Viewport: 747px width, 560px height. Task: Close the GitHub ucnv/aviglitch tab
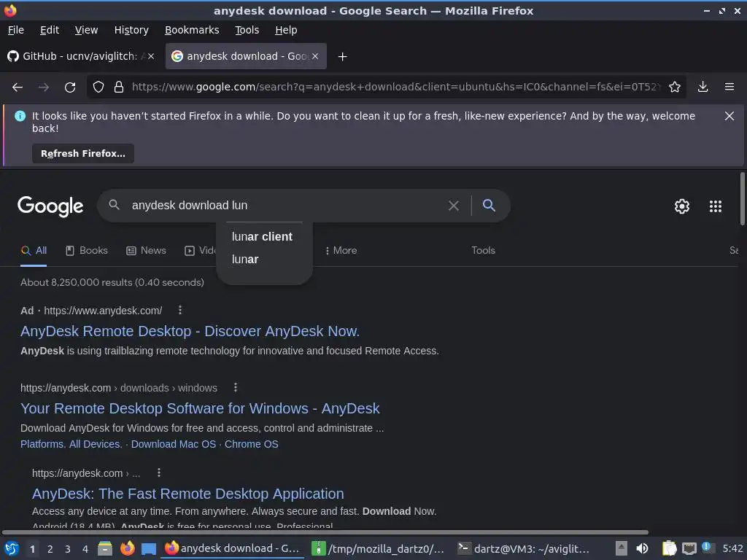tap(151, 56)
